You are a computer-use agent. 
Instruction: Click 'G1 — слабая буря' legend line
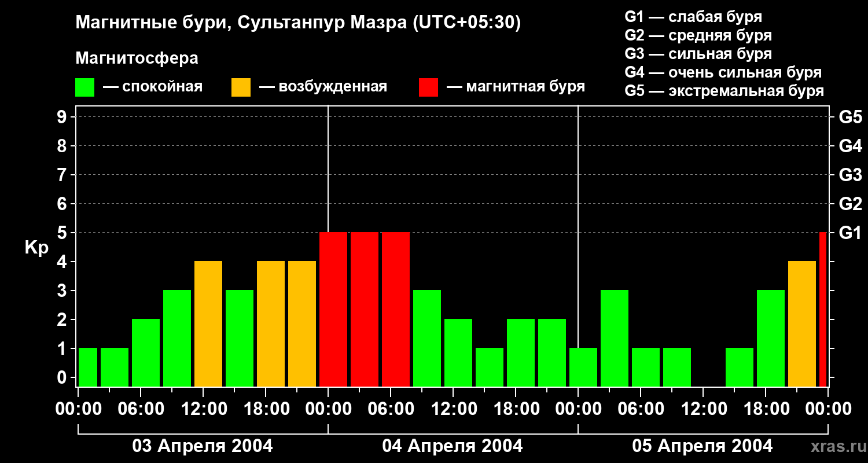click(x=694, y=17)
